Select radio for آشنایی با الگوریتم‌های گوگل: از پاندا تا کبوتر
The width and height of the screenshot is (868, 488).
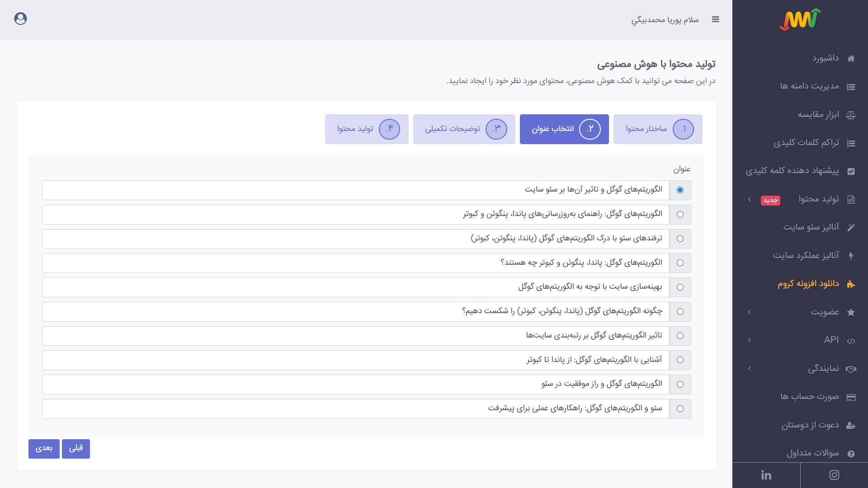(680, 360)
